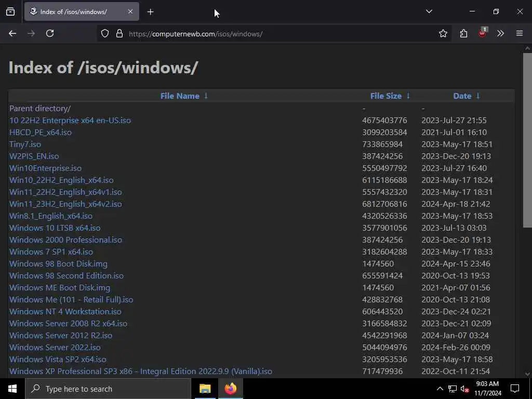Click file size 4675403776 cell
532x399 pixels.
[384, 121]
